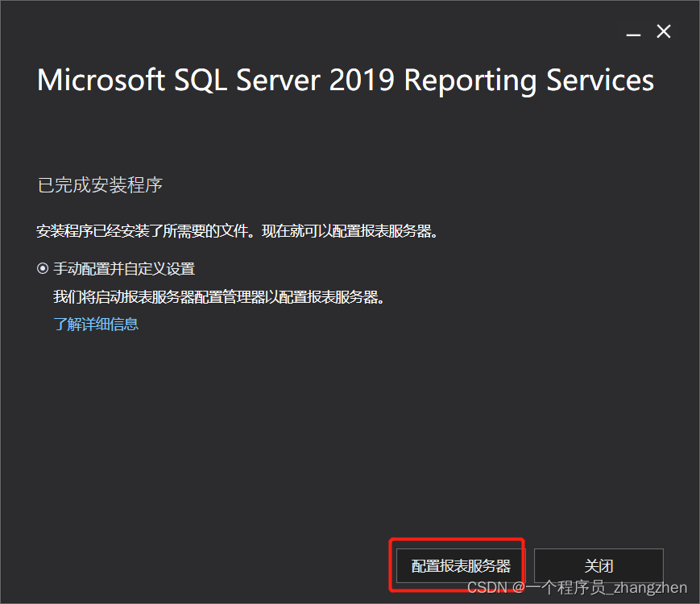The width and height of the screenshot is (700, 604).
Task: Click the 我们将启动报表服务器配置管理器 description line
Action: click(219, 297)
